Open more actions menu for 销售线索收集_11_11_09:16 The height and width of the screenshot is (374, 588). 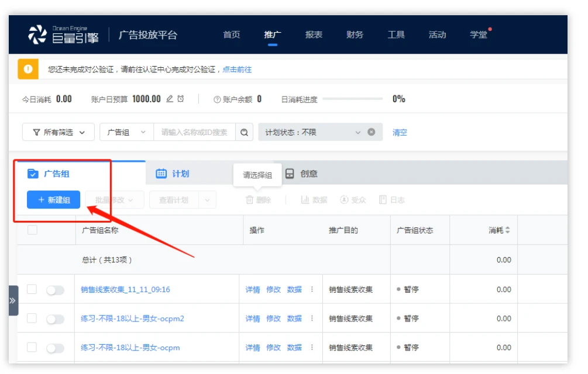(312, 289)
